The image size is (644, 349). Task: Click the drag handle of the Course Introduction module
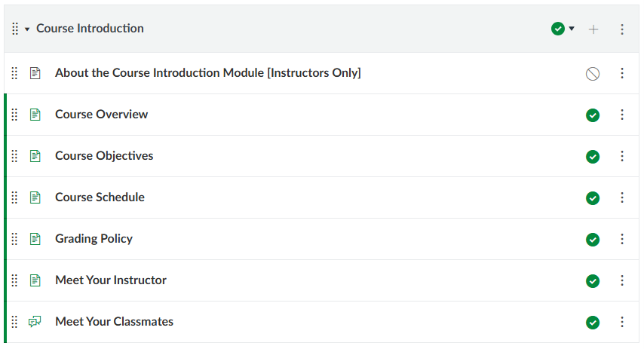pyautogui.click(x=15, y=29)
